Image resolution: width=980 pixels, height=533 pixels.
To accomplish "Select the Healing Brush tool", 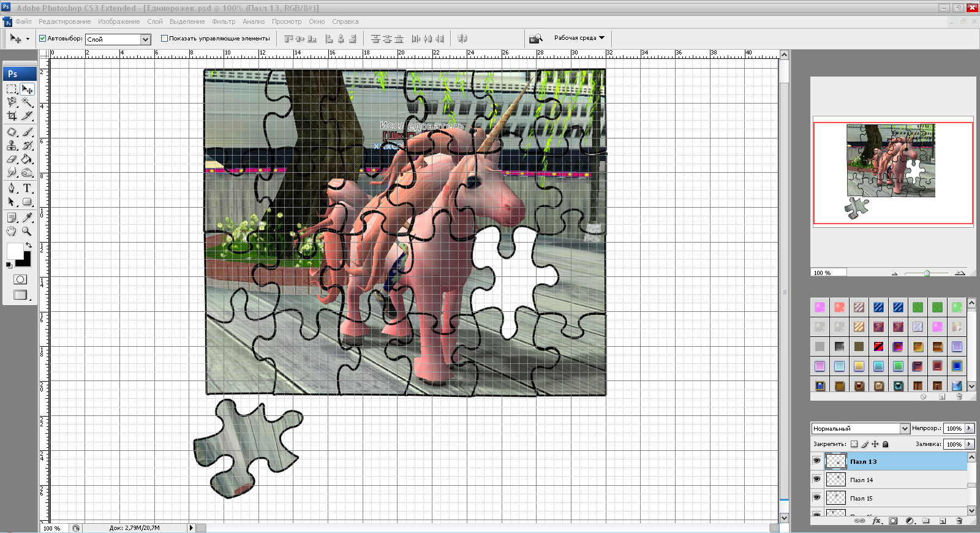I will click(12, 132).
